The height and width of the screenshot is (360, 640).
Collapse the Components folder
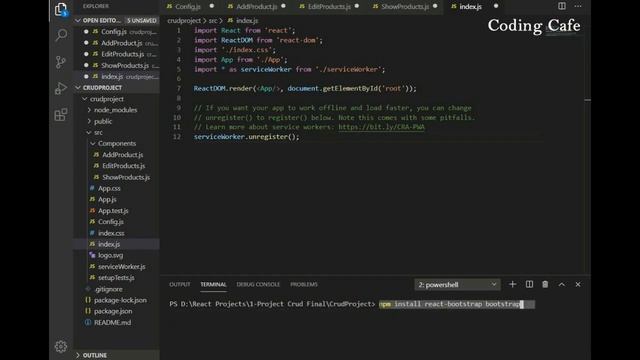(x=116, y=144)
